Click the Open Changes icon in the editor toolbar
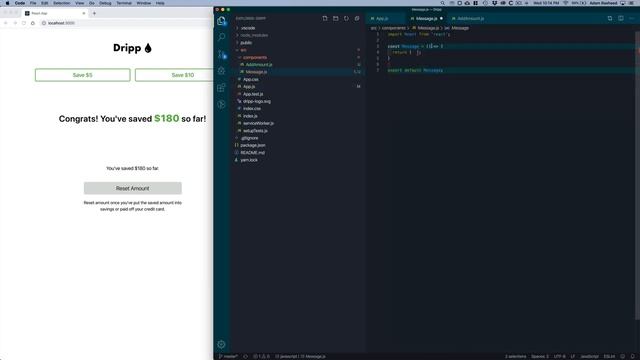Screen dimensions: 640x360 coord(610,18)
